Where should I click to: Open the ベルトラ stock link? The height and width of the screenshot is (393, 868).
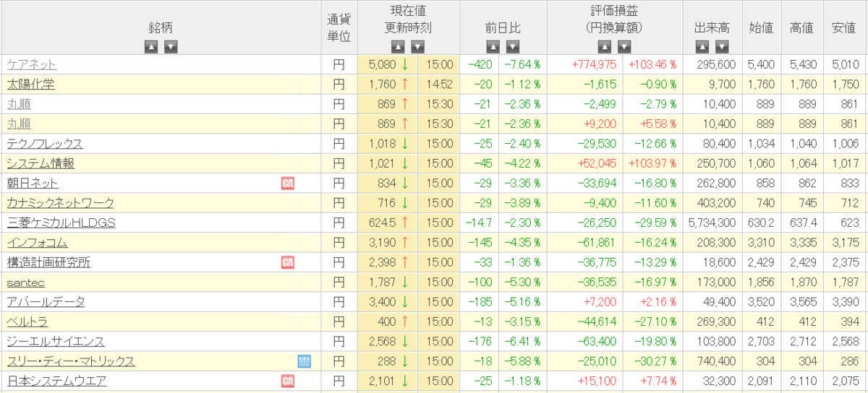tap(27, 321)
